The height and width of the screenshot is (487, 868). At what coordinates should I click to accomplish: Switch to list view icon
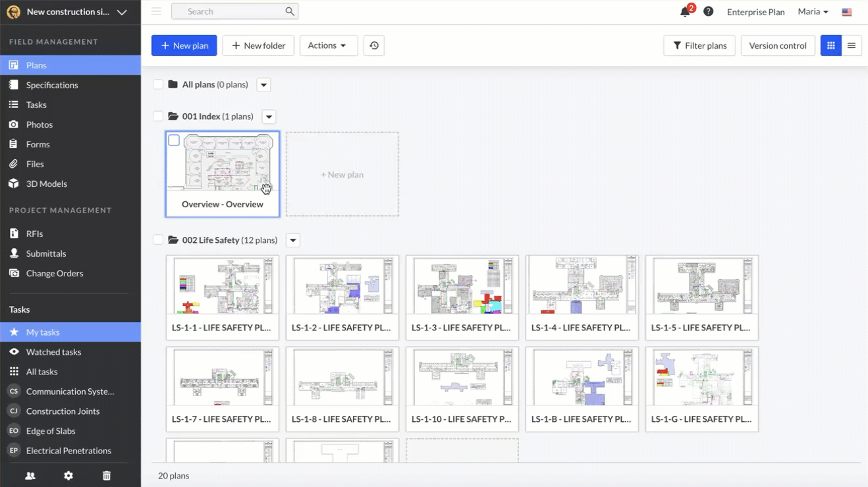click(852, 45)
